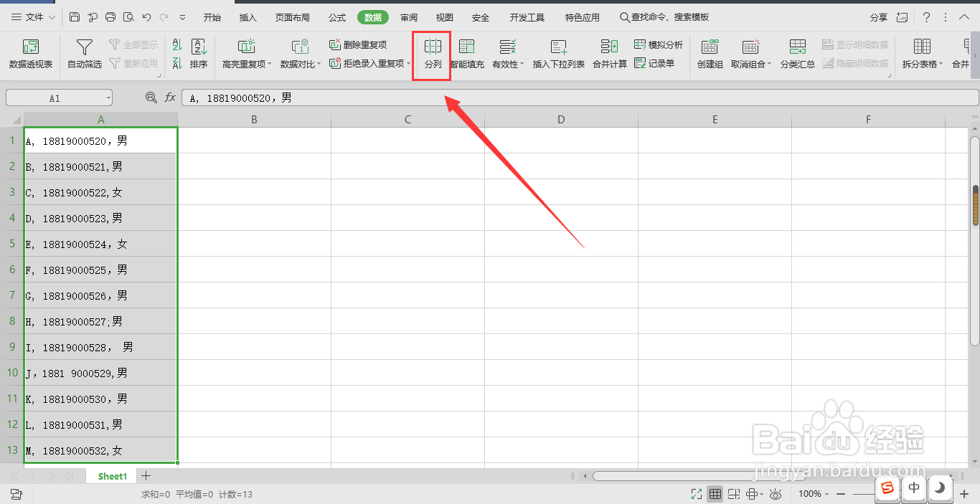
Task: Enable 自动筛选 auto filter
Action: 85,54
